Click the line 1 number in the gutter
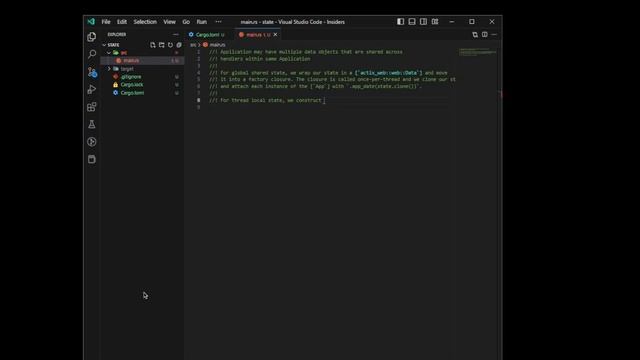 [x=199, y=52]
